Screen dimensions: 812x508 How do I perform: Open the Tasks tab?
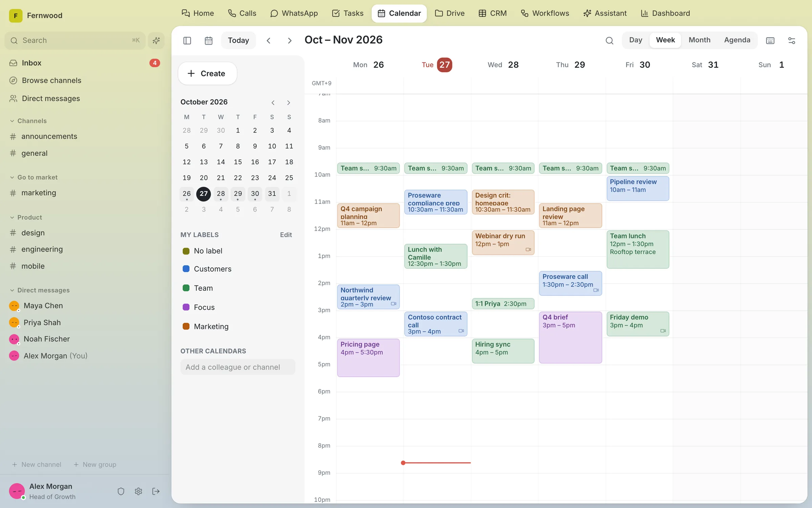pyautogui.click(x=347, y=14)
